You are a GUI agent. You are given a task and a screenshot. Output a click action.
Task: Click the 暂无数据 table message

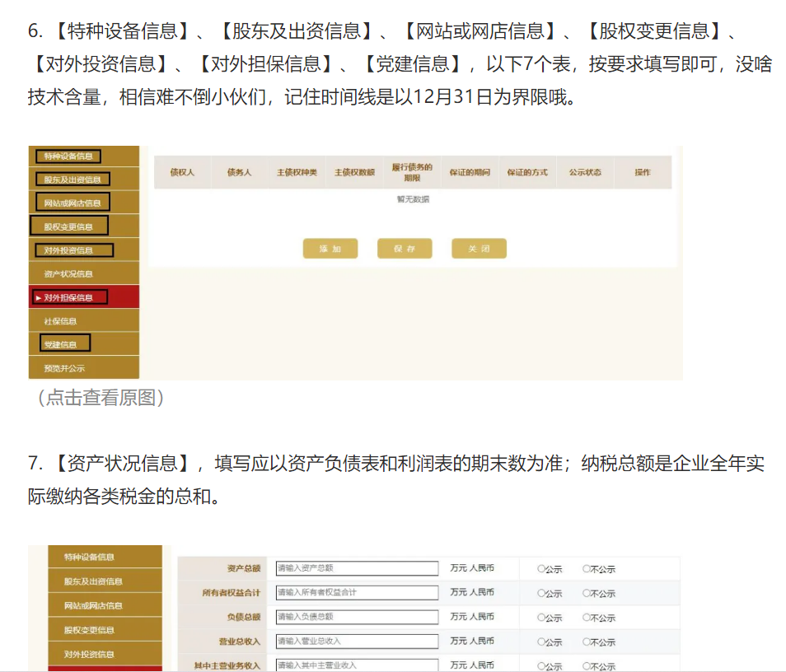(413, 199)
